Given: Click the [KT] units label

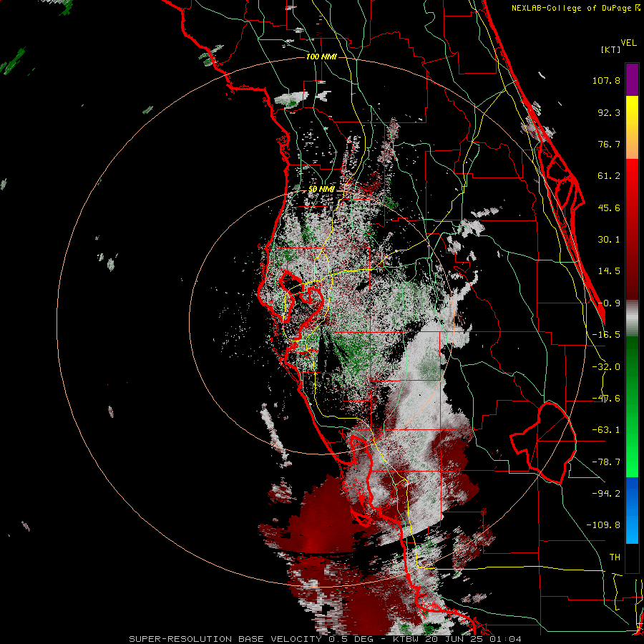Looking at the screenshot, I should click(611, 49).
